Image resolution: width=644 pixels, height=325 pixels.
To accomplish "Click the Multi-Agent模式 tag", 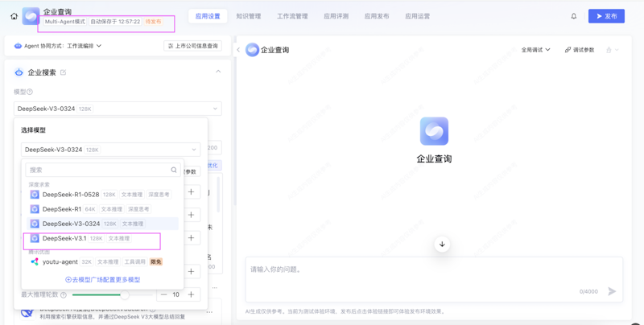I will coord(65,22).
